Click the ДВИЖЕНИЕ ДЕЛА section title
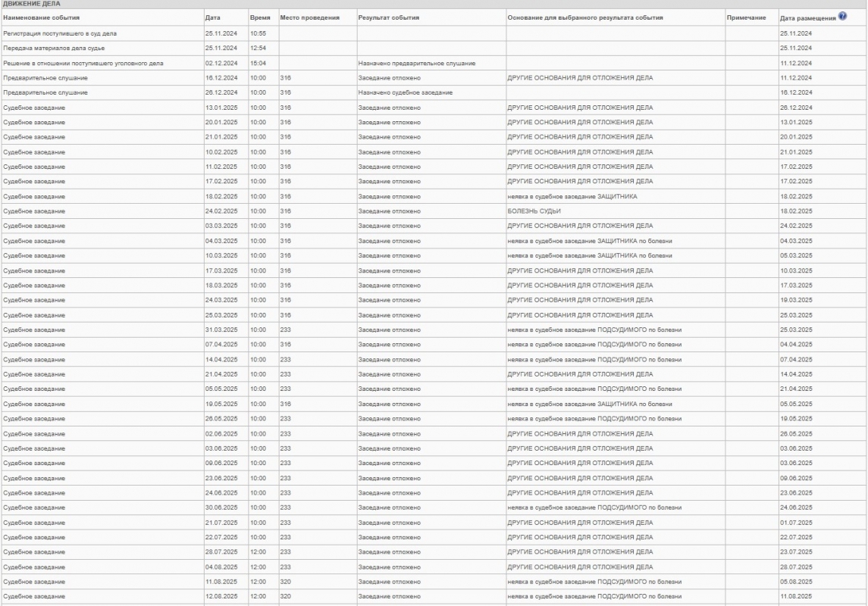868x606 pixels. click(x=28, y=4)
